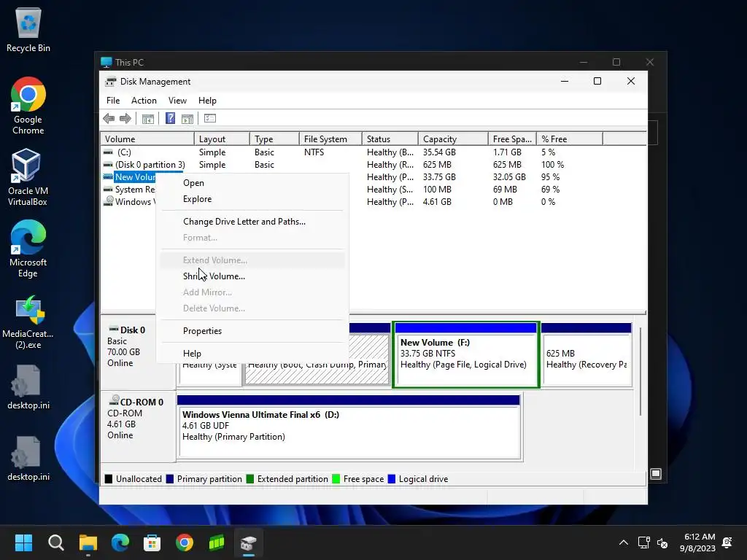This screenshot has width=747, height=560.
Task: Open the notification bell in taskbar
Action: (x=727, y=542)
